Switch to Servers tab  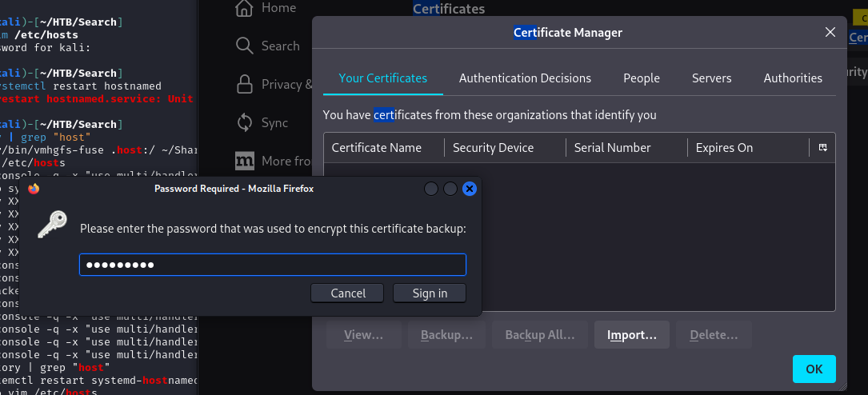(x=711, y=78)
